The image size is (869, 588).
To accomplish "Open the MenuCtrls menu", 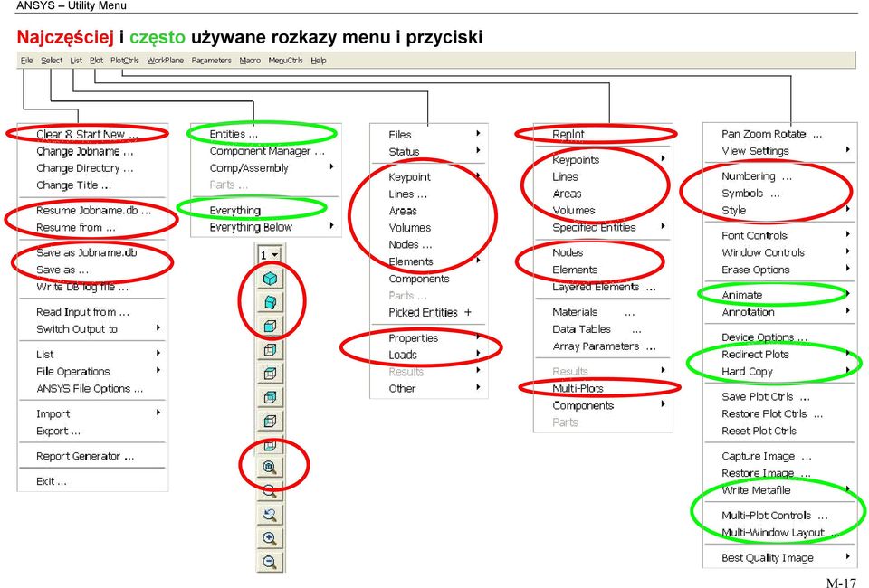I will point(285,61).
